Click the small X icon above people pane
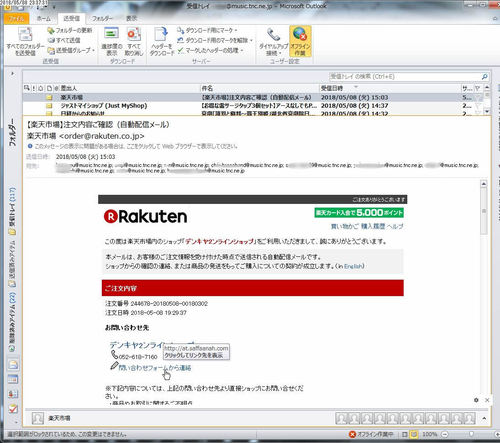 [487, 400]
